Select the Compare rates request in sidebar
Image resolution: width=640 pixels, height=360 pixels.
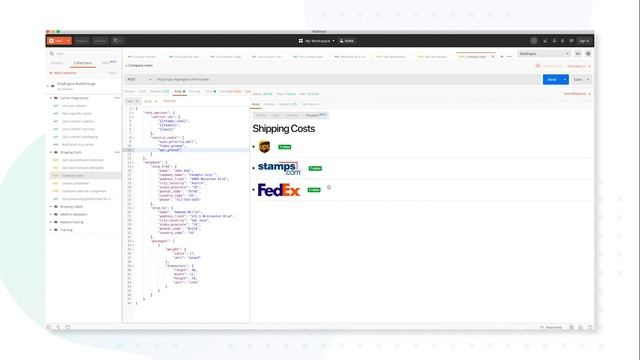[85, 176]
